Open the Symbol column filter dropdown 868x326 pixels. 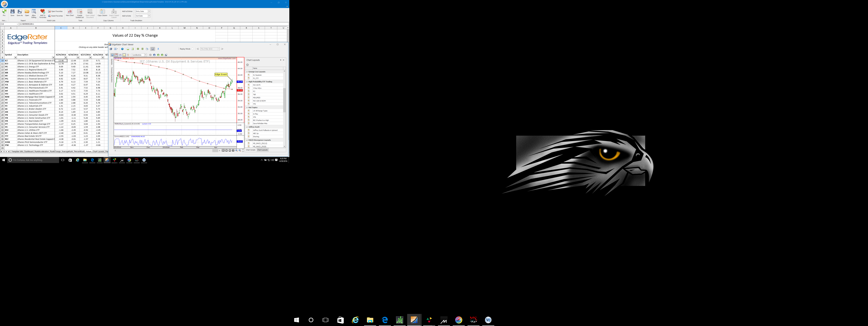pyautogui.click(x=15, y=57)
